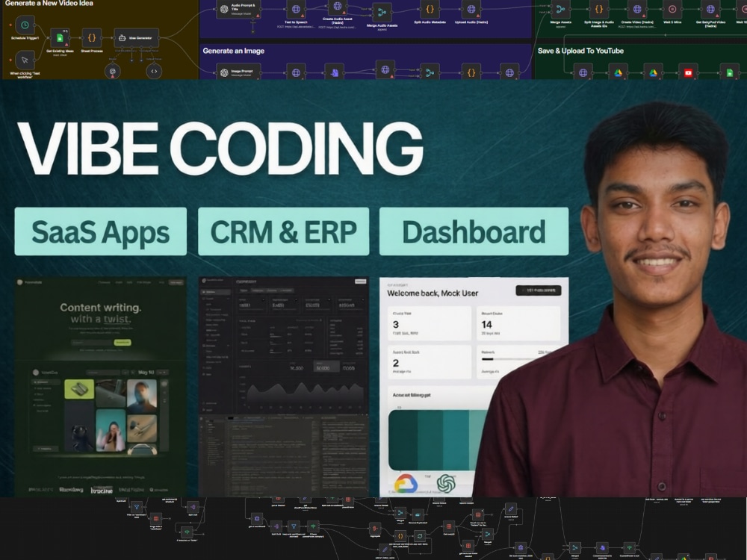Open the Split Audio Metadata code node
This screenshot has height=560, width=747.
click(x=430, y=9)
